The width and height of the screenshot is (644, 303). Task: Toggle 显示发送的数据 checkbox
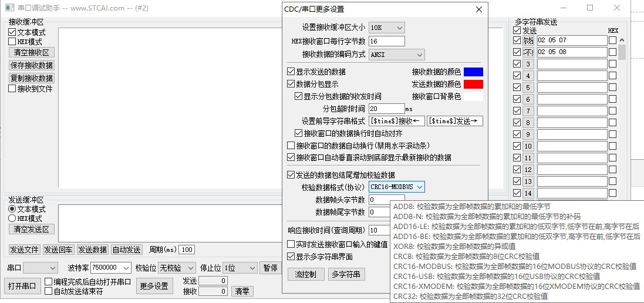click(291, 72)
